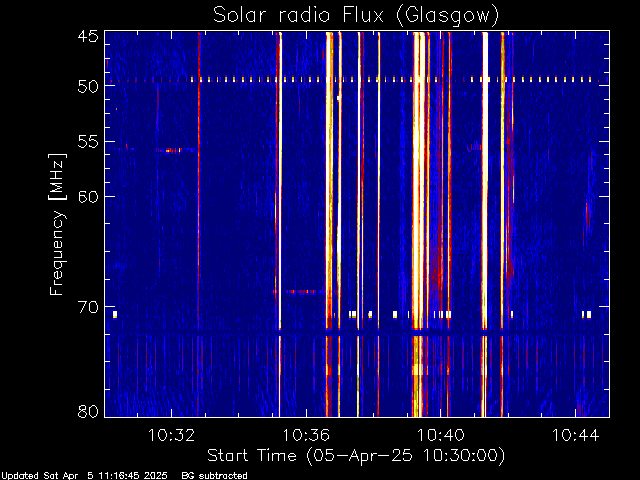Click the 10:36 time tick label
The image size is (640, 480).
(x=306, y=435)
